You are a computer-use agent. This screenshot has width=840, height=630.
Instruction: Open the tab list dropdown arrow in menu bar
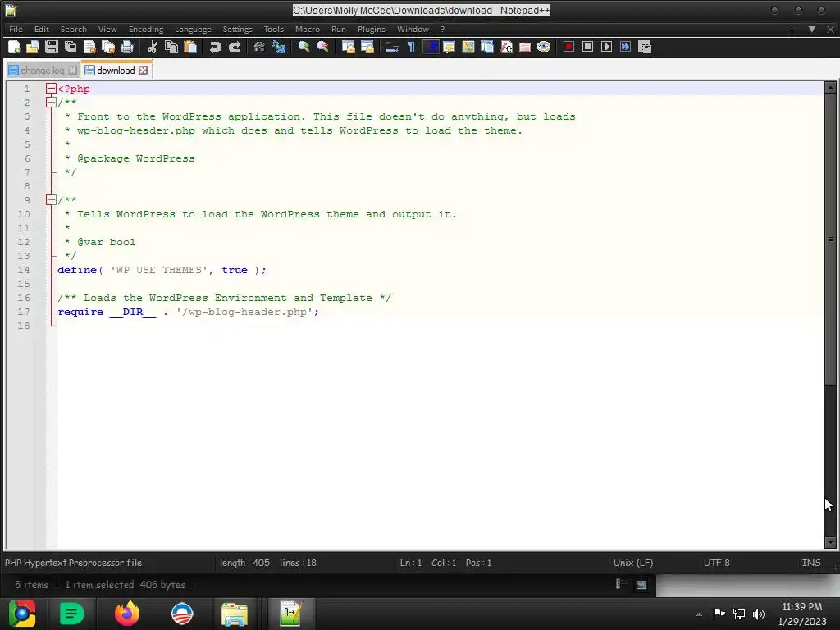(811, 30)
